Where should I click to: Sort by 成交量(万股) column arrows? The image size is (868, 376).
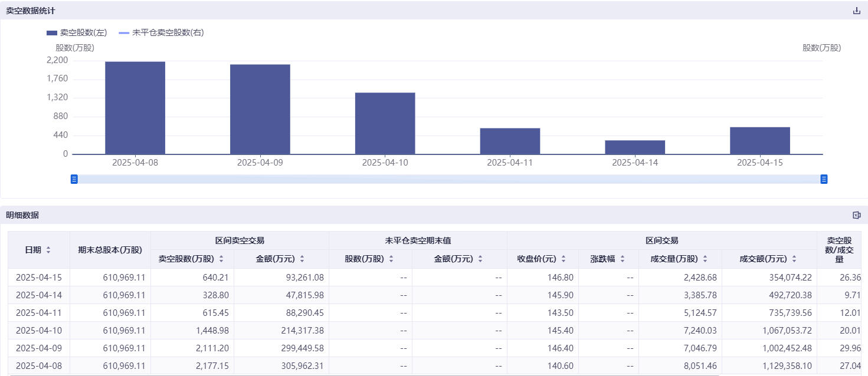tap(705, 259)
